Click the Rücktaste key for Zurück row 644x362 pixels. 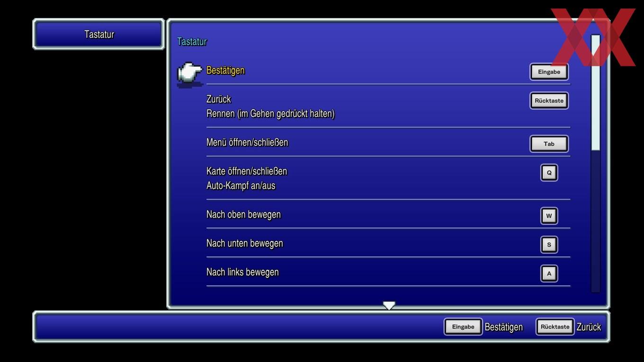click(549, 101)
